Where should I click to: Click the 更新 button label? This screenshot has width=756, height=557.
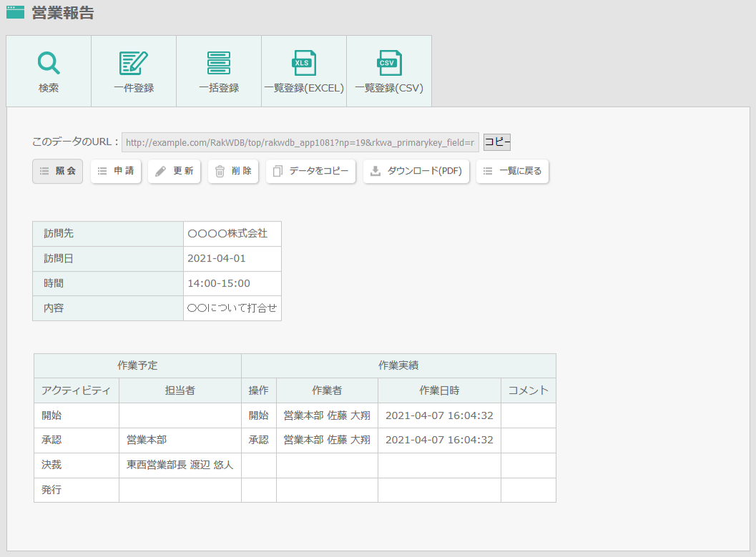183,171
